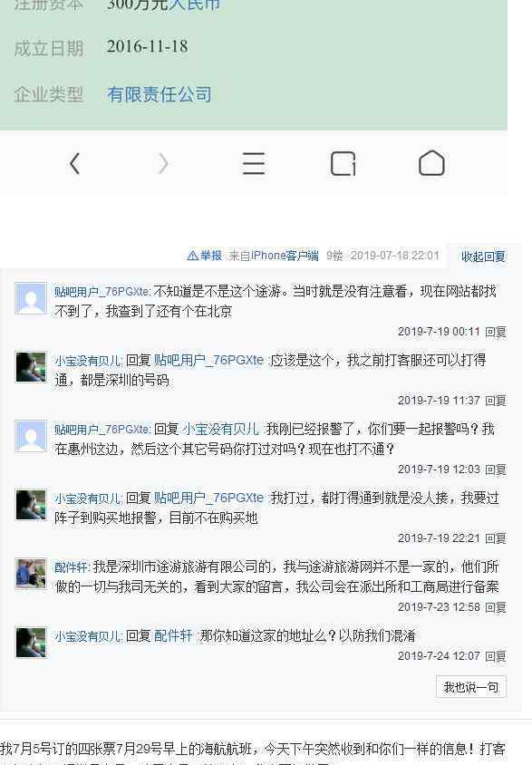Click 来自iPhone客户端 source link
This screenshot has height=765, width=532.
coord(274,256)
